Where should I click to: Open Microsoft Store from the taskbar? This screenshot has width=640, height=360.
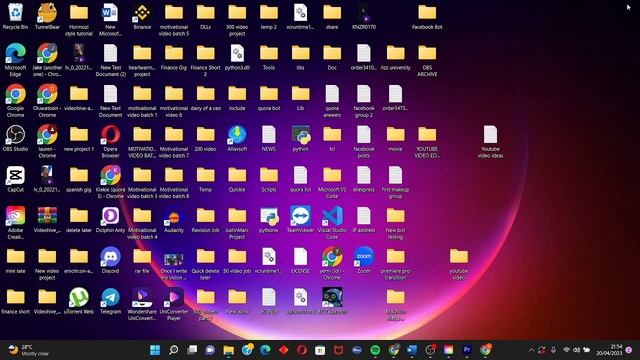coord(320,350)
